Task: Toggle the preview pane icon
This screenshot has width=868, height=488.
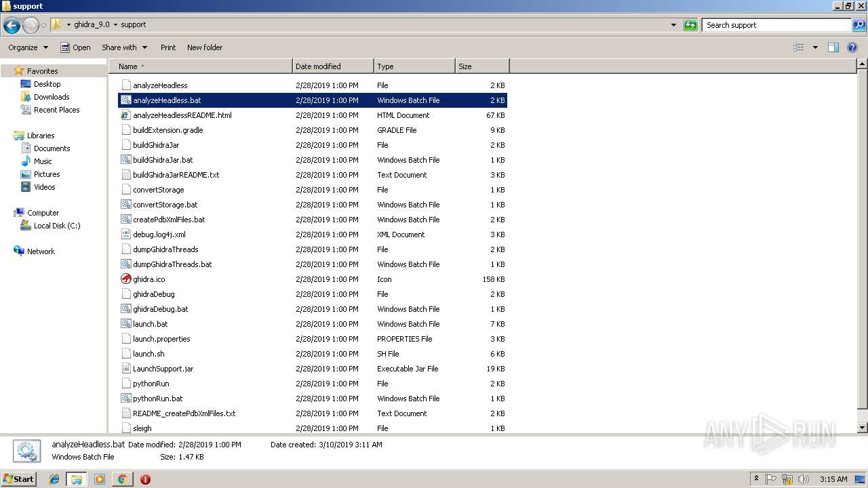Action: [833, 47]
